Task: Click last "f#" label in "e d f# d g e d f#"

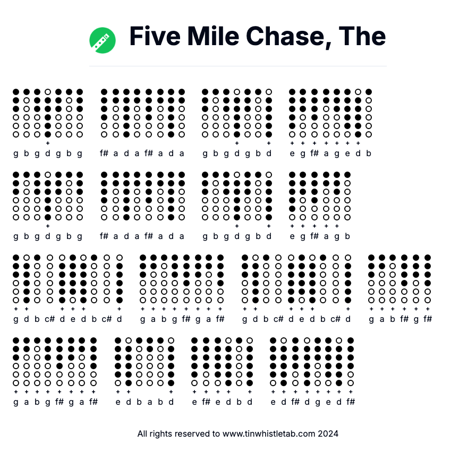Action: 350,402
